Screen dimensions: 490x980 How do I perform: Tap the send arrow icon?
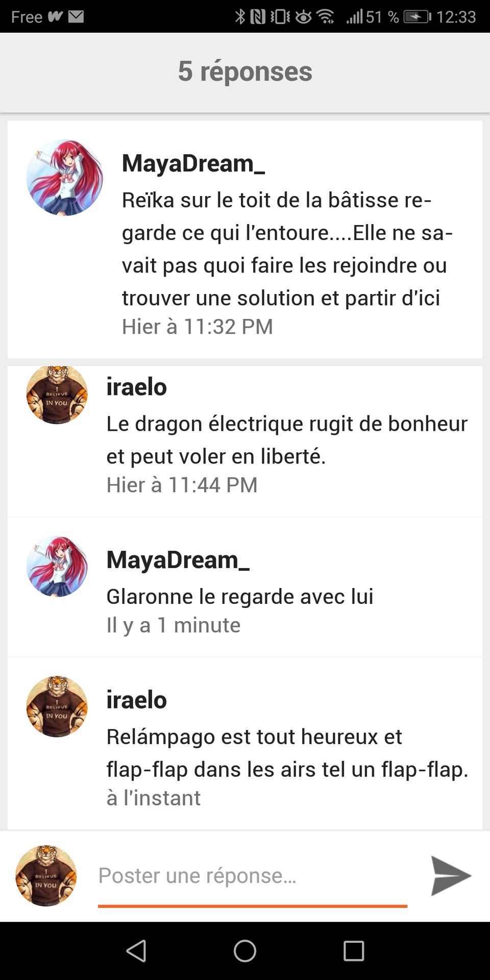pyautogui.click(x=451, y=876)
